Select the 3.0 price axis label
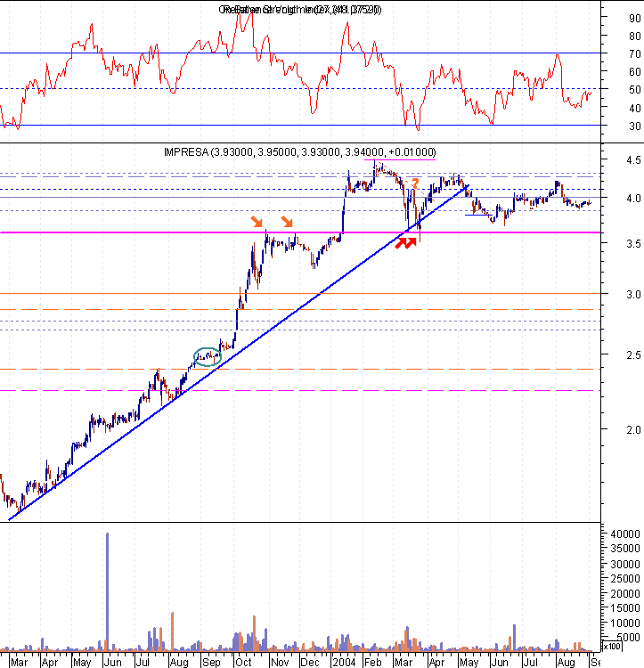The height and width of the screenshot is (668, 644). tap(633, 295)
